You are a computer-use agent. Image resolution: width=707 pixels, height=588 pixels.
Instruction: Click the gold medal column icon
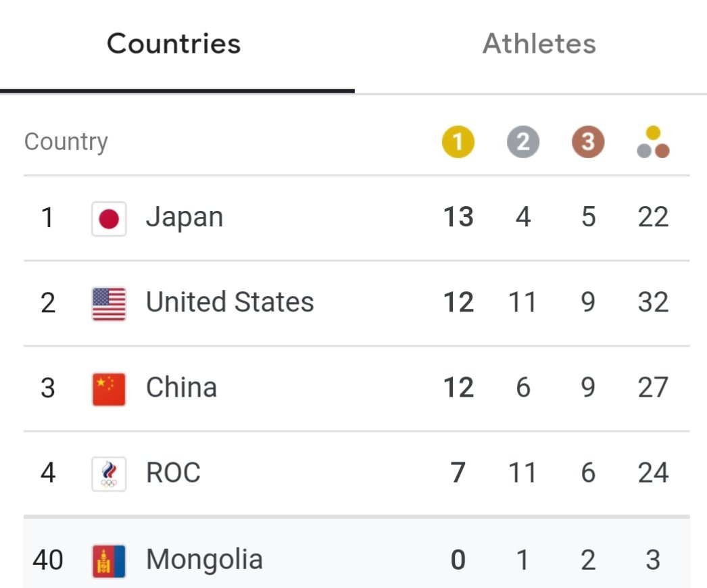[458, 141]
